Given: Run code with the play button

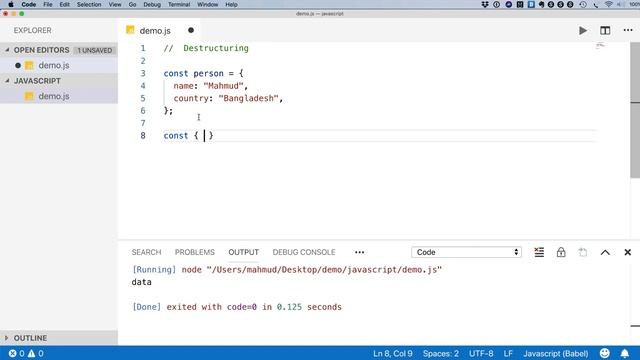Looking at the screenshot, I should [x=583, y=31].
